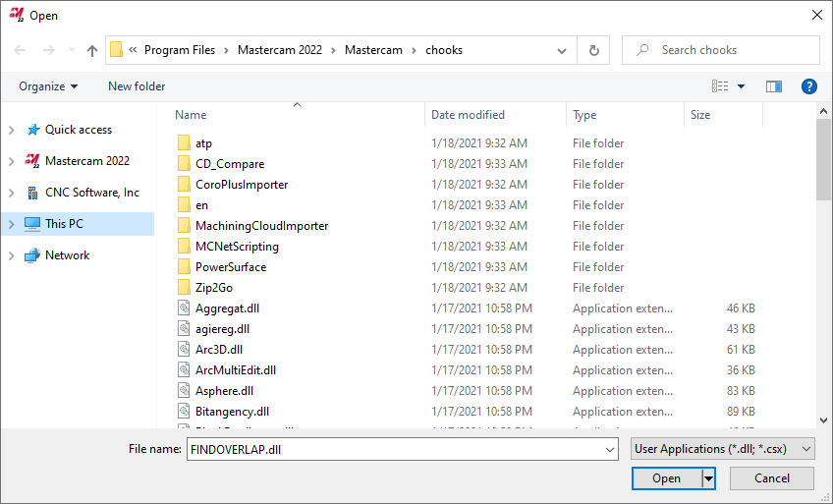Open the Help question mark icon
The image size is (833, 504).
tap(808, 86)
